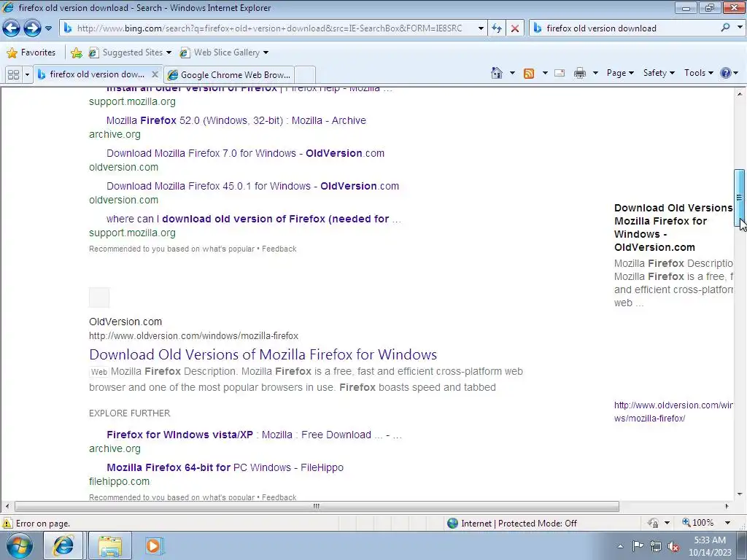
Task: Click the red Stop loading icon
Action: pyautogui.click(x=514, y=28)
